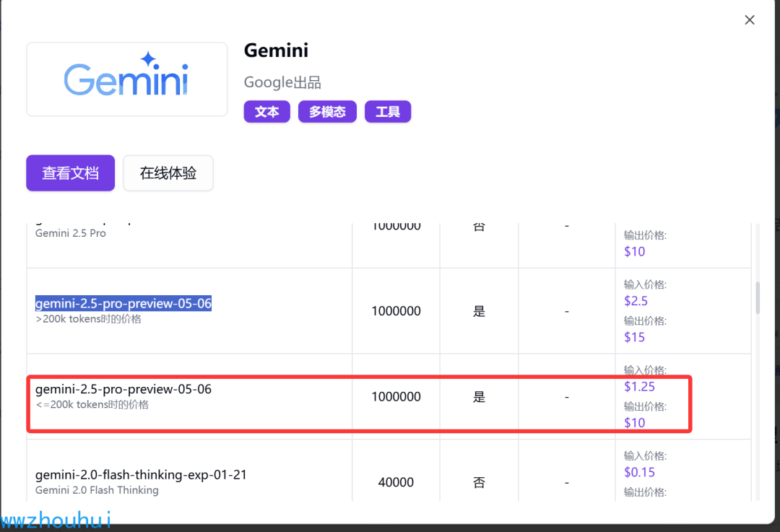Click highlighted gemini-2.5-pro-preview-05-06 >200k model name
This screenshot has width=780, height=532.
(x=123, y=303)
